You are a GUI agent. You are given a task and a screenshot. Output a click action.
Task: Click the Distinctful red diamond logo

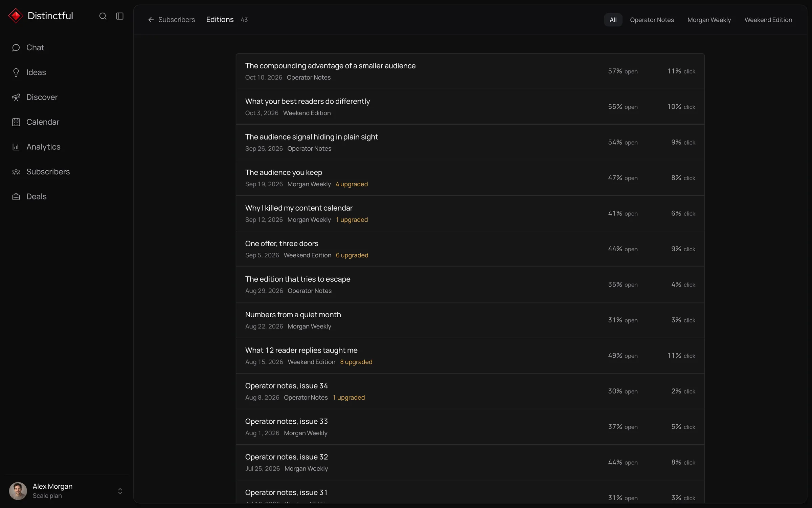[x=16, y=16]
